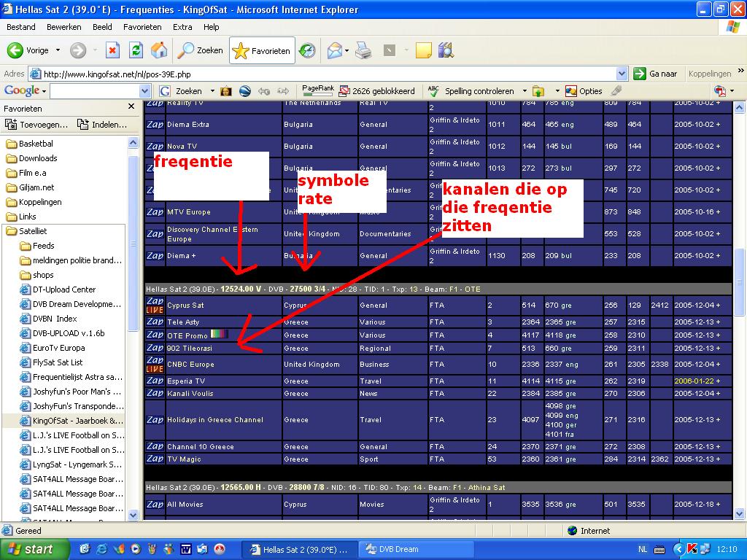
Task: Click Spelling controleren in Google toolbar
Action: 472,91
